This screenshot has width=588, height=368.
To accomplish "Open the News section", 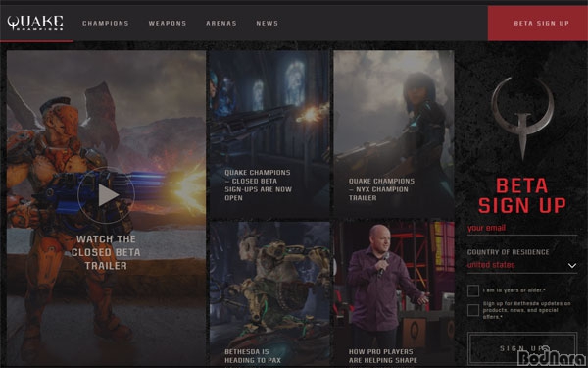I will point(268,24).
